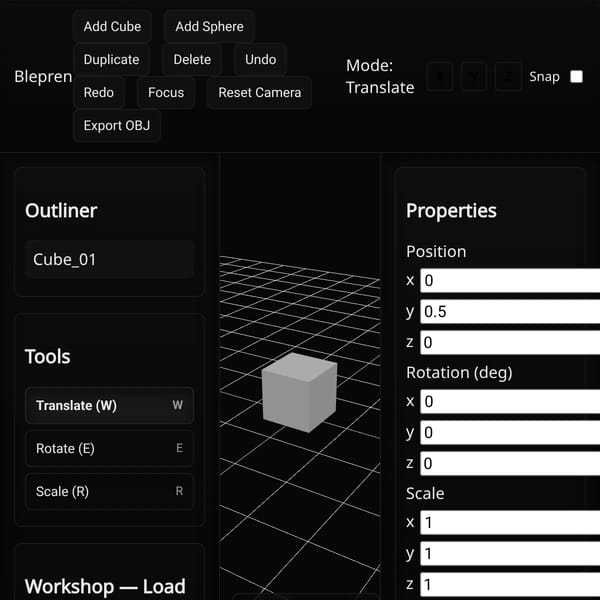This screenshot has height=600, width=600.
Task: Click the Scale label in the Properties panel
Action: click(x=425, y=494)
